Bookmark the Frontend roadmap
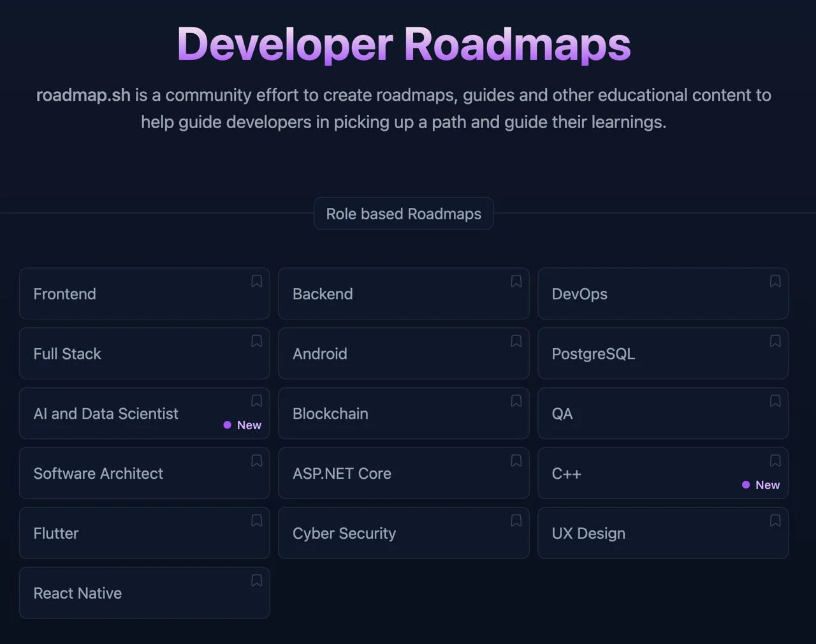816x644 pixels. click(x=256, y=281)
